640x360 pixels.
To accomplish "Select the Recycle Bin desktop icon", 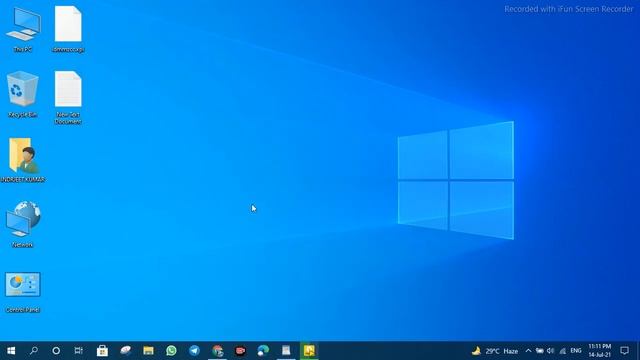I will (x=22, y=94).
